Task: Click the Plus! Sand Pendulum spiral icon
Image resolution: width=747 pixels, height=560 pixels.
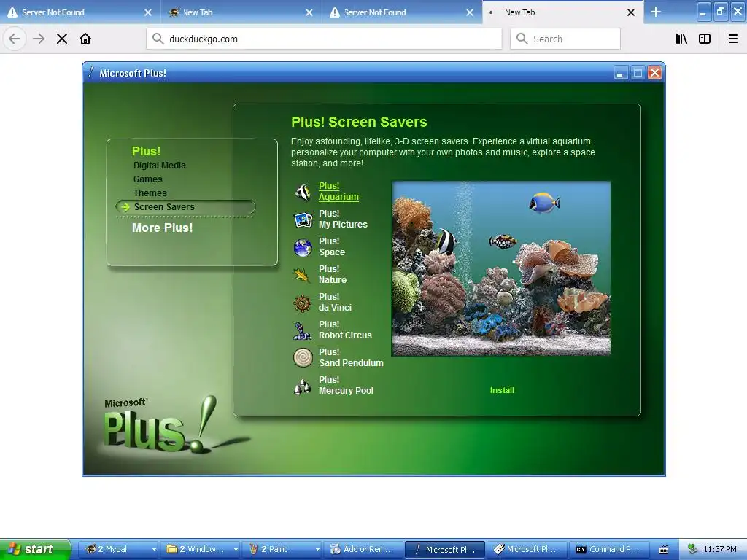Action: [x=303, y=357]
